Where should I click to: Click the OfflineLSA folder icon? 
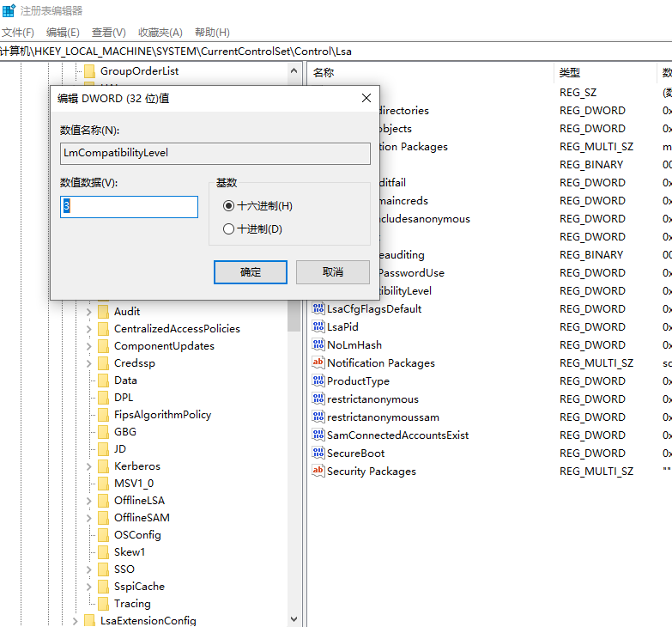pyautogui.click(x=103, y=500)
